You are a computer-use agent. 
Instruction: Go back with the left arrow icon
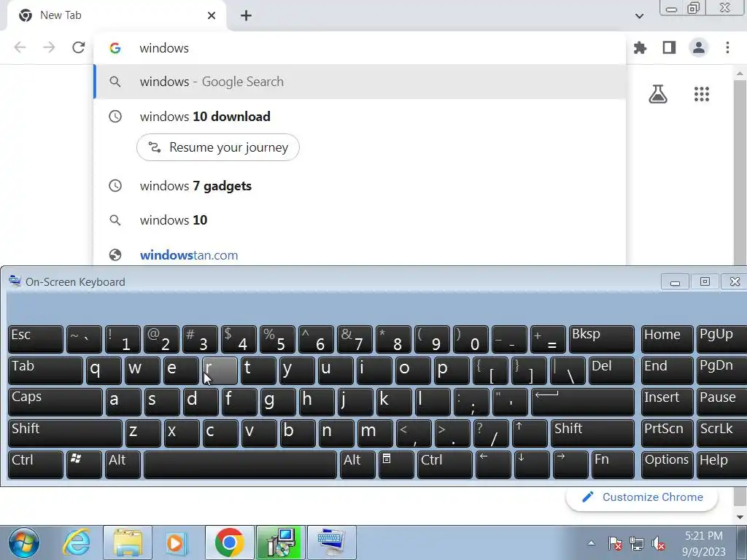(20, 47)
